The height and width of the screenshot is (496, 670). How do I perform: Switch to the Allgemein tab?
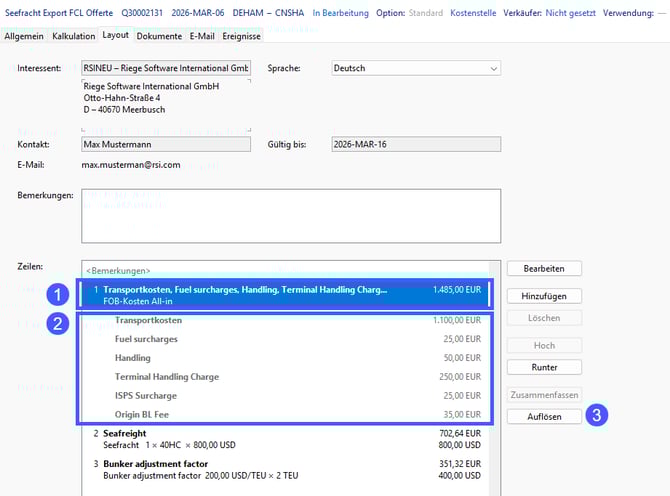tap(24, 36)
